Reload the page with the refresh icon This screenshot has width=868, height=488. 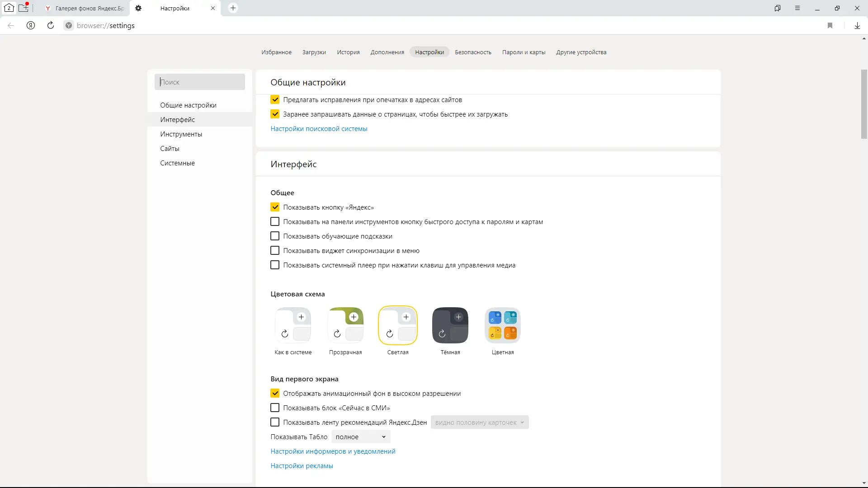[x=51, y=26]
